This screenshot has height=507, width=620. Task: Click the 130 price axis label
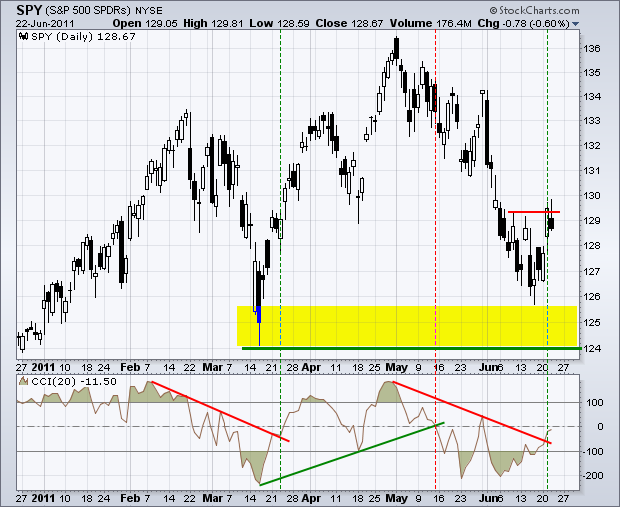click(x=592, y=196)
